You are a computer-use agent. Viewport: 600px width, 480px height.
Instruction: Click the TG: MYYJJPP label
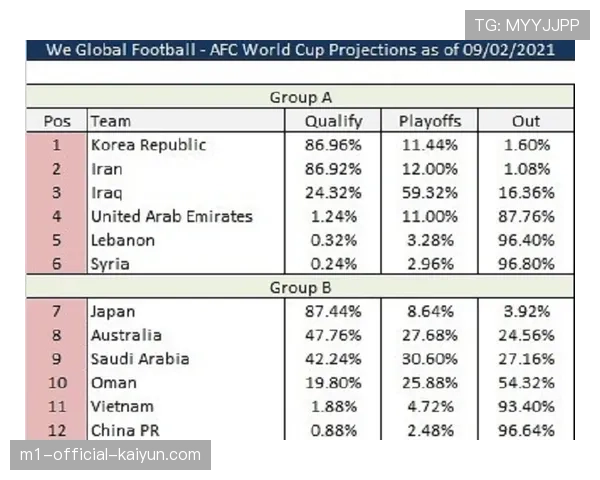(527, 25)
